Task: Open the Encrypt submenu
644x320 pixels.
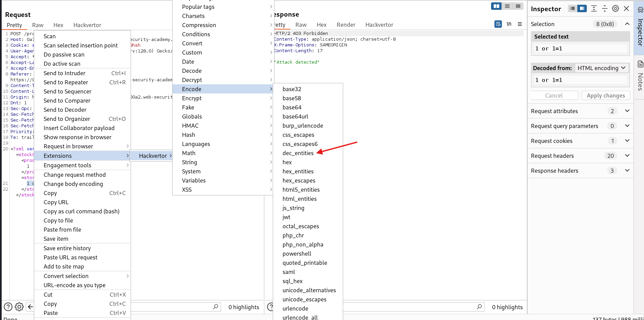Action: tap(223, 98)
